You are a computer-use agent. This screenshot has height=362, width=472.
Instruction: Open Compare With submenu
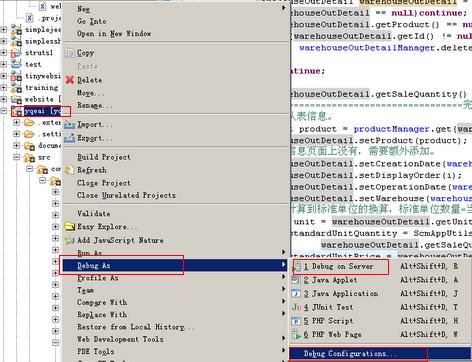pyautogui.click(x=176, y=302)
